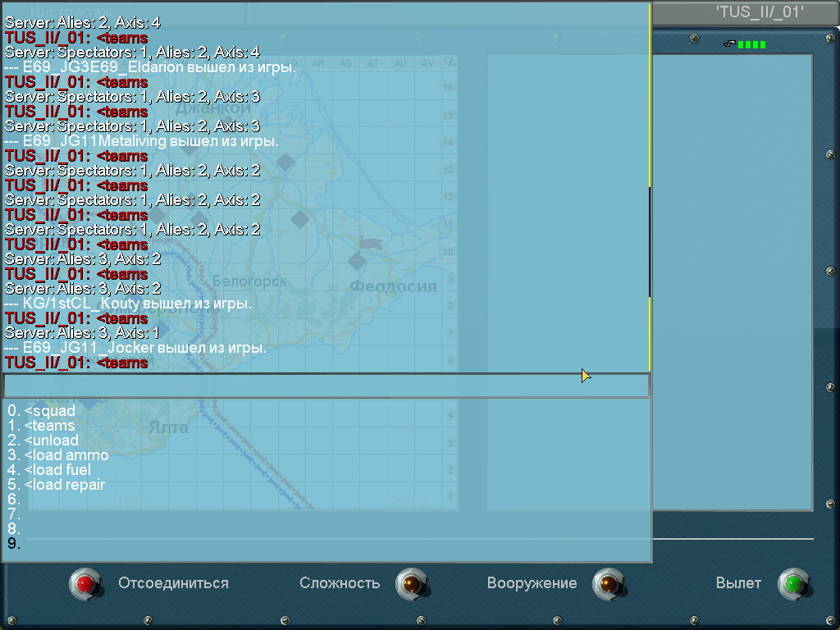The width and height of the screenshot is (840, 630).
Task: Check the green connection signal bars
Action: click(751, 44)
